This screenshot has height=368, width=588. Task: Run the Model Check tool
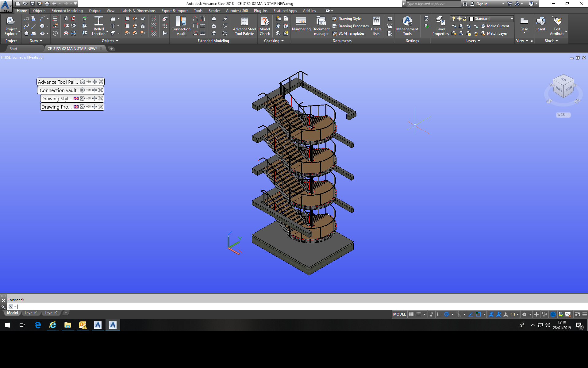click(x=264, y=26)
